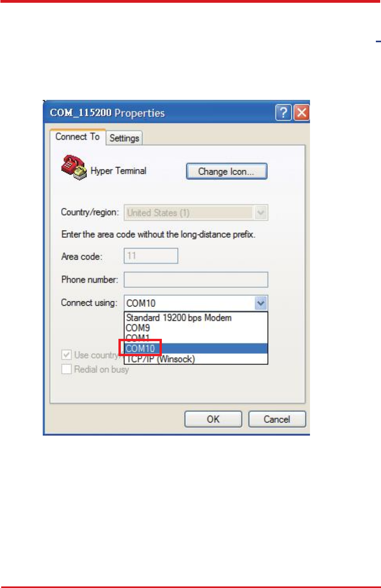Click the Area code input field

tap(151, 256)
